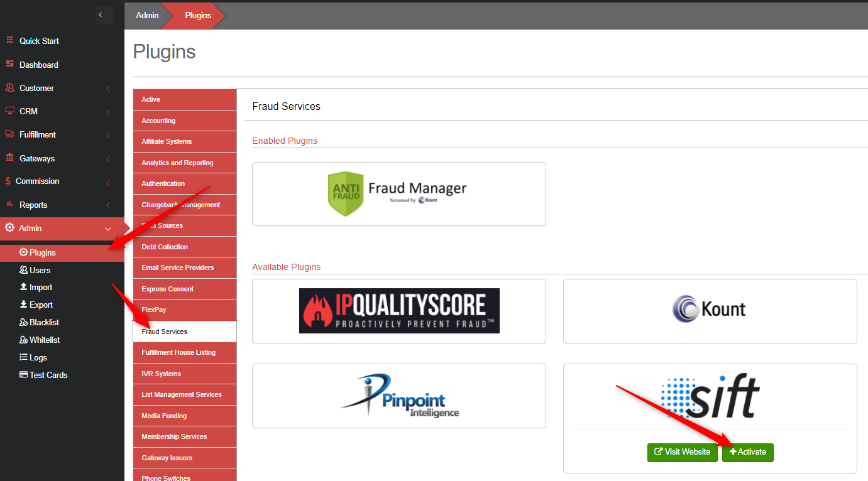868x481 pixels.
Task: Go to the Admin breadcrumb
Action: click(x=147, y=15)
